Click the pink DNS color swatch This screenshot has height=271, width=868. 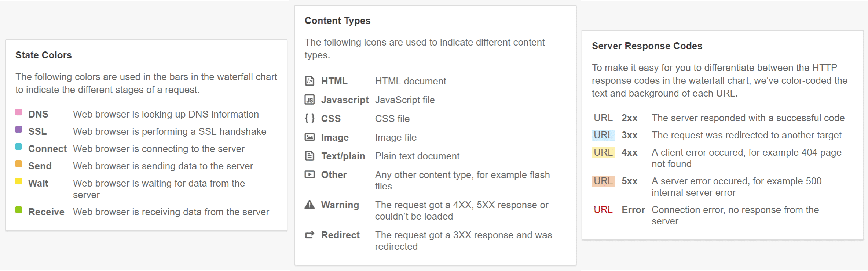click(x=19, y=112)
